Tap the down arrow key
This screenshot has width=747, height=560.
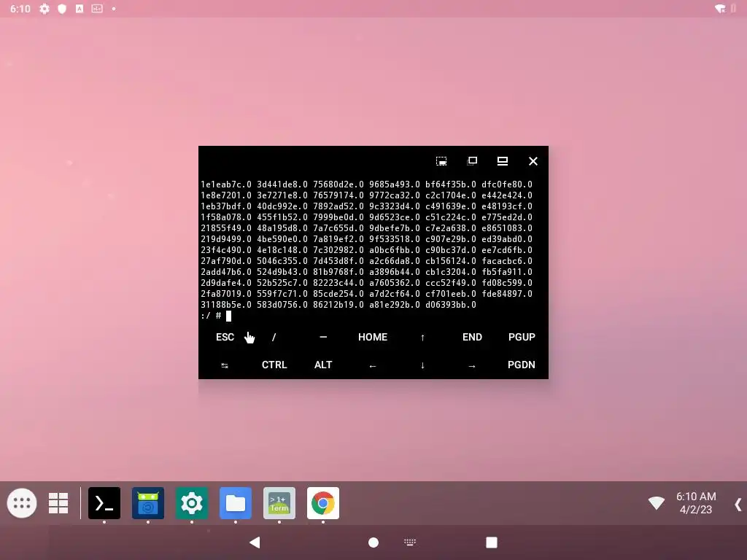coord(422,365)
